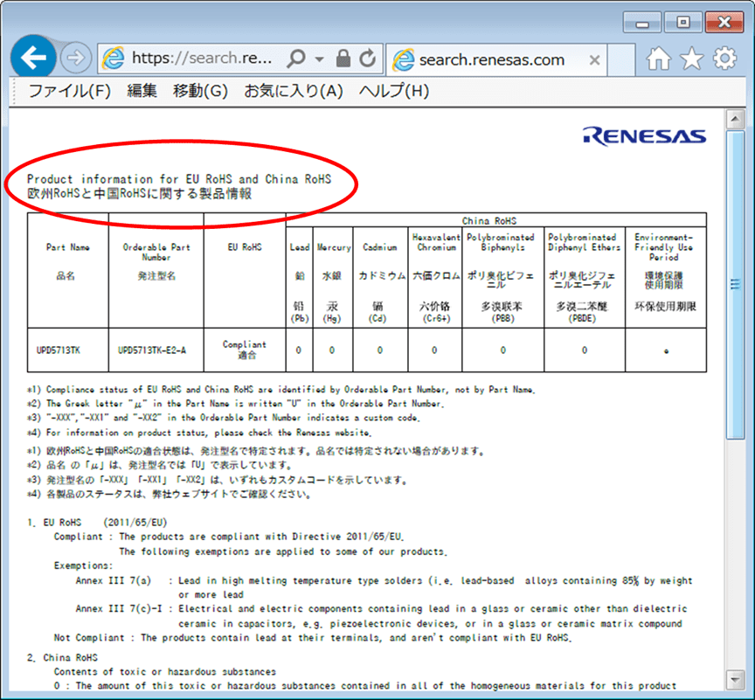This screenshot has height=700, width=755.
Task: Open browser settings with the gear icon
Action: 724,58
